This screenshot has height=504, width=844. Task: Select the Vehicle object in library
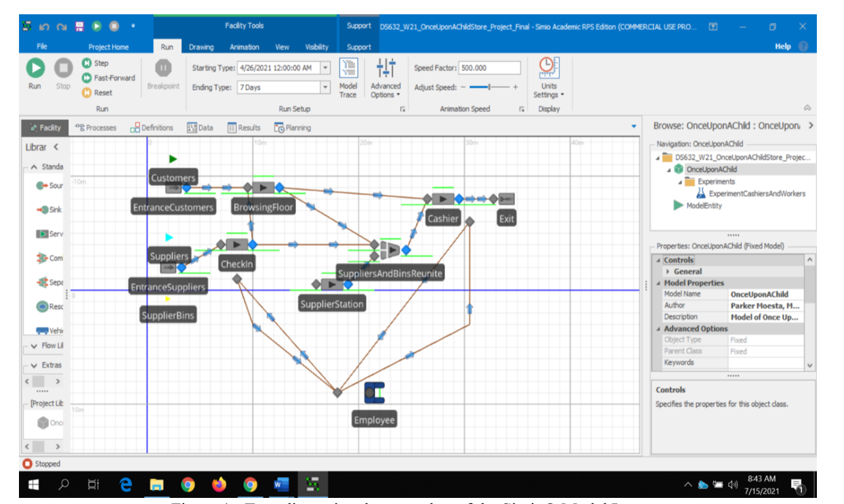(49, 331)
